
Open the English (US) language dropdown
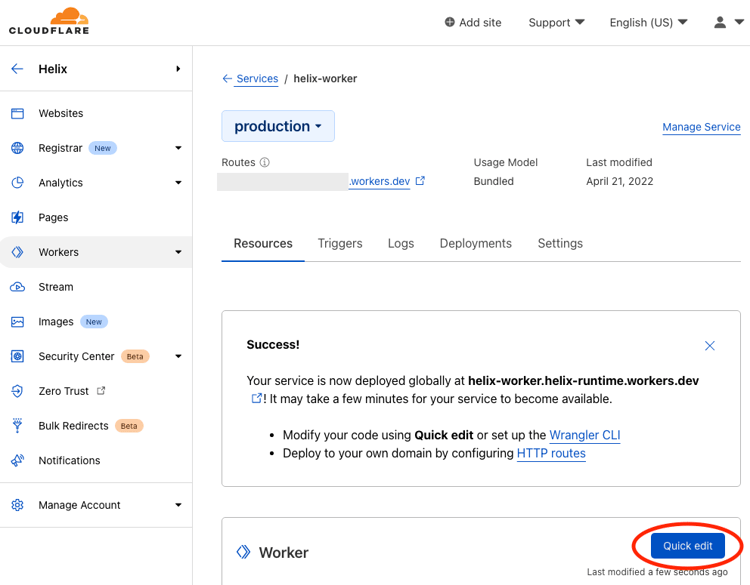648,22
